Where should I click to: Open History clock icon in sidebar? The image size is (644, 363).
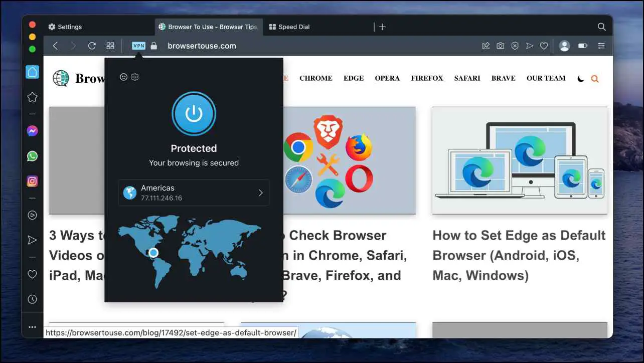tap(32, 299)
